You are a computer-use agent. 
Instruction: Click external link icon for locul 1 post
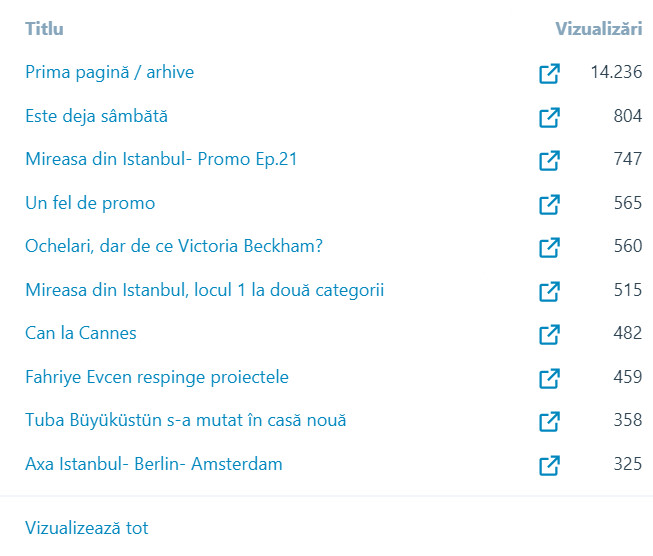click(x=549, y=291)
